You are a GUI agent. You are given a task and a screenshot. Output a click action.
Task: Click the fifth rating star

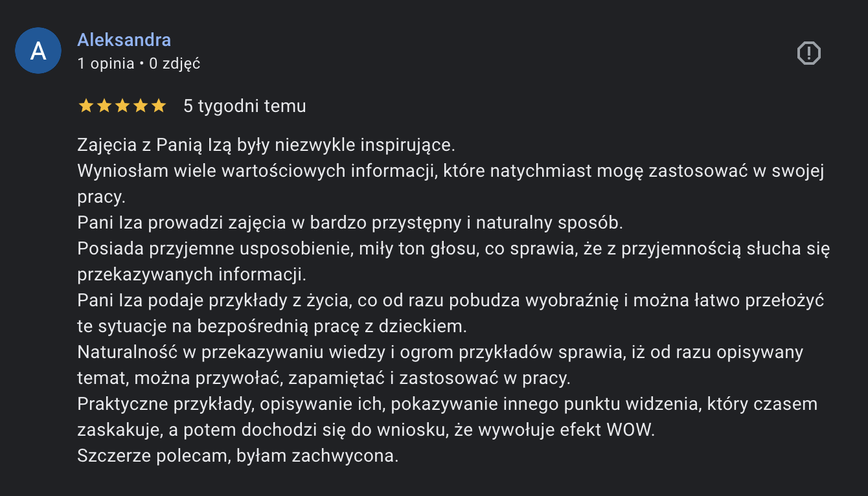158,106
